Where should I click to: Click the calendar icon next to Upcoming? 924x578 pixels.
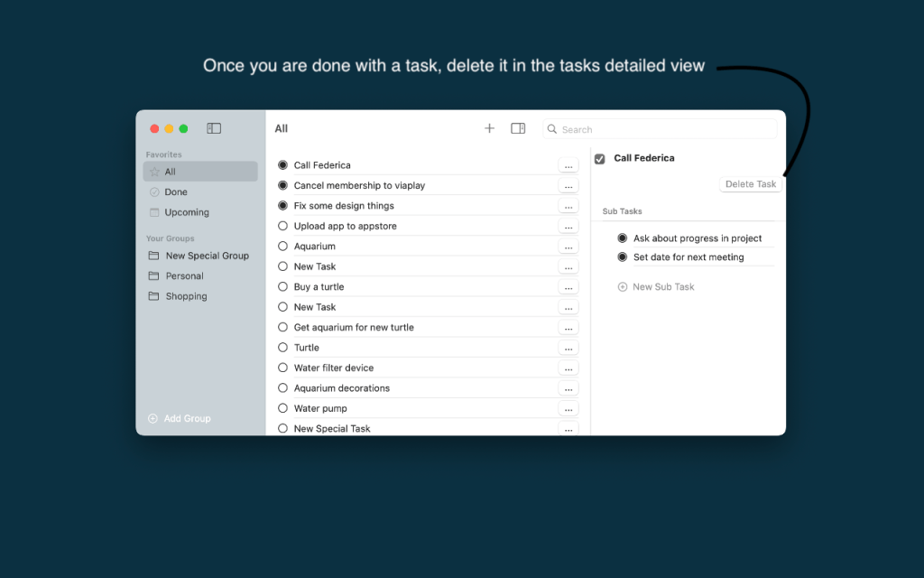pyautogui.click(x=154, y=212)
